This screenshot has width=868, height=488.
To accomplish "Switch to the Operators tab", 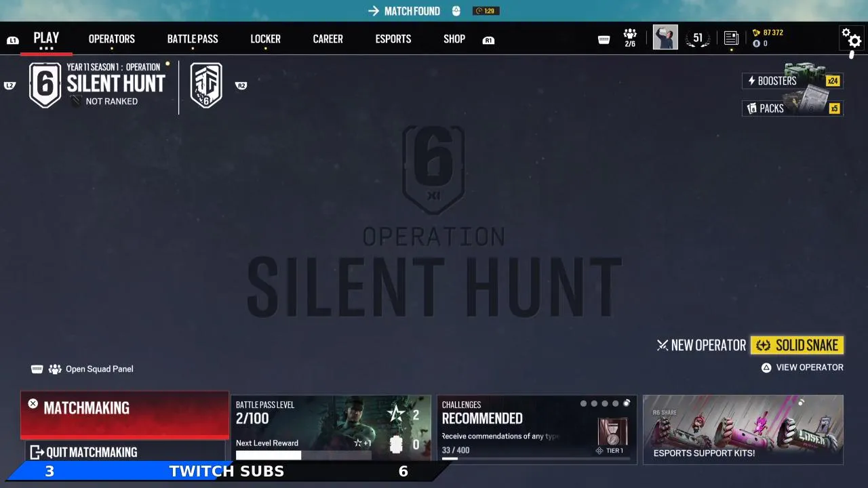I will click(112, 39).
